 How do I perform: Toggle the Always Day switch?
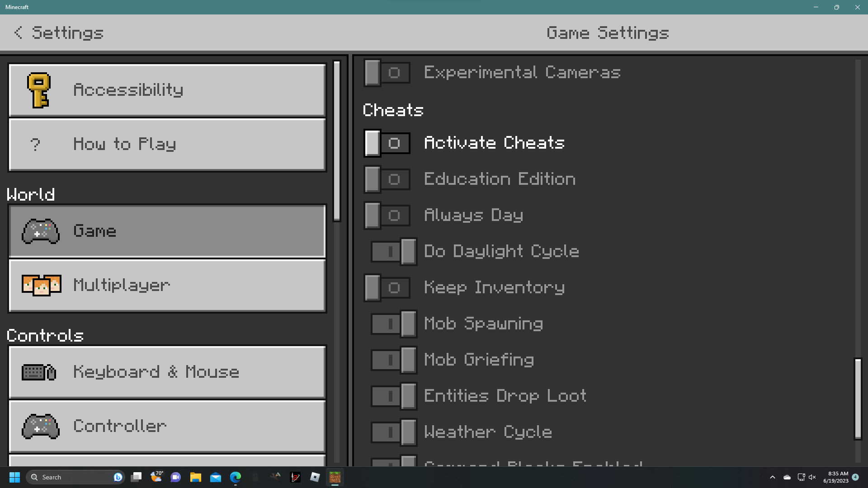tap(387, 216)
